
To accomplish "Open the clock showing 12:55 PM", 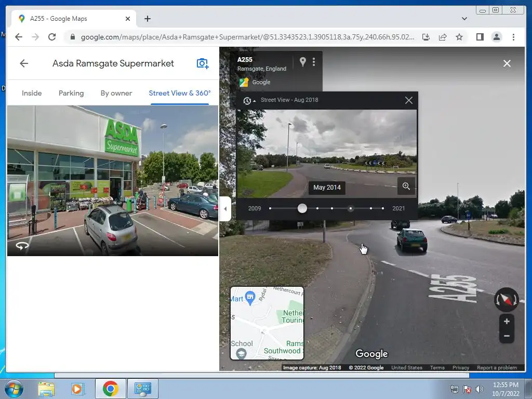I will pos(506,389).
